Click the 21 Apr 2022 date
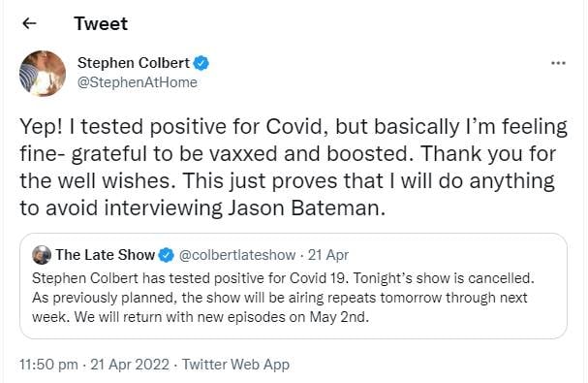 (x=130, y=365)
